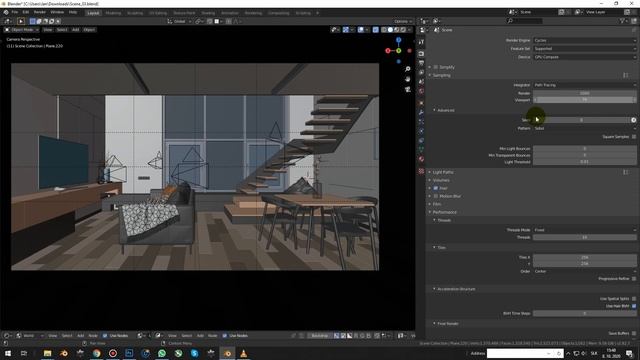Click the Viewport samples field
Screen dimensions: 640x360
(584, 100)
